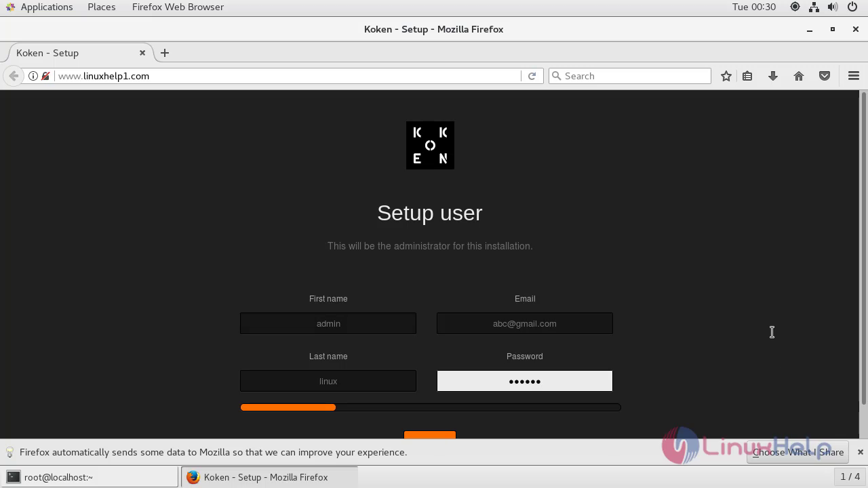Go to the Firefox home page icon
868x488 pixels.
pyautogui.click(x=799, y=76)
